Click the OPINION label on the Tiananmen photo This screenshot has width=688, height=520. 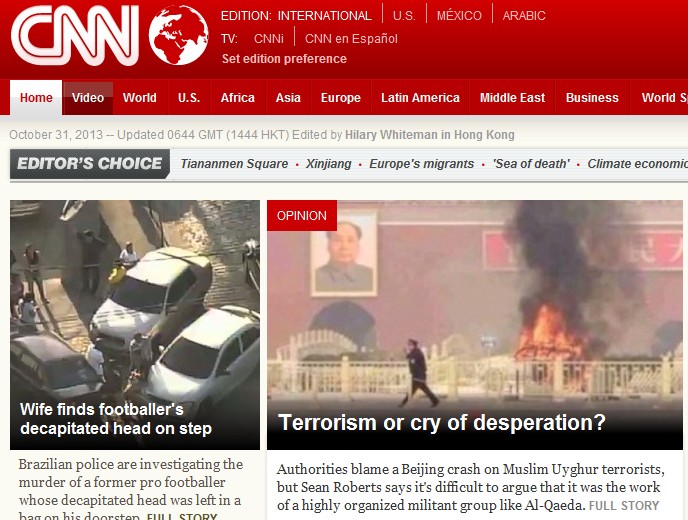pos(302,215)
